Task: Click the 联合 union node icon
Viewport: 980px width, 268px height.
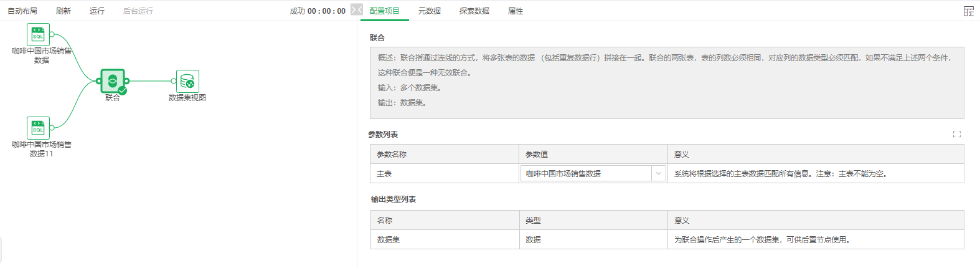Action: (x=113, y=81)
